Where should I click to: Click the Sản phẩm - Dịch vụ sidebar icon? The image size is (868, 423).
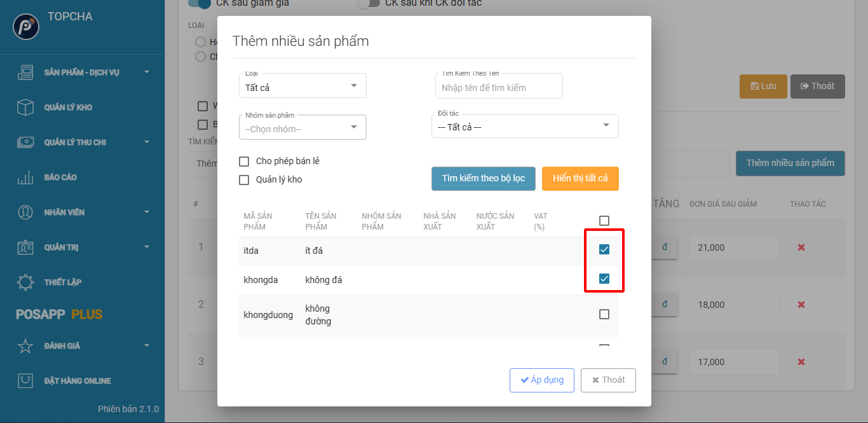tap(25, 73)
